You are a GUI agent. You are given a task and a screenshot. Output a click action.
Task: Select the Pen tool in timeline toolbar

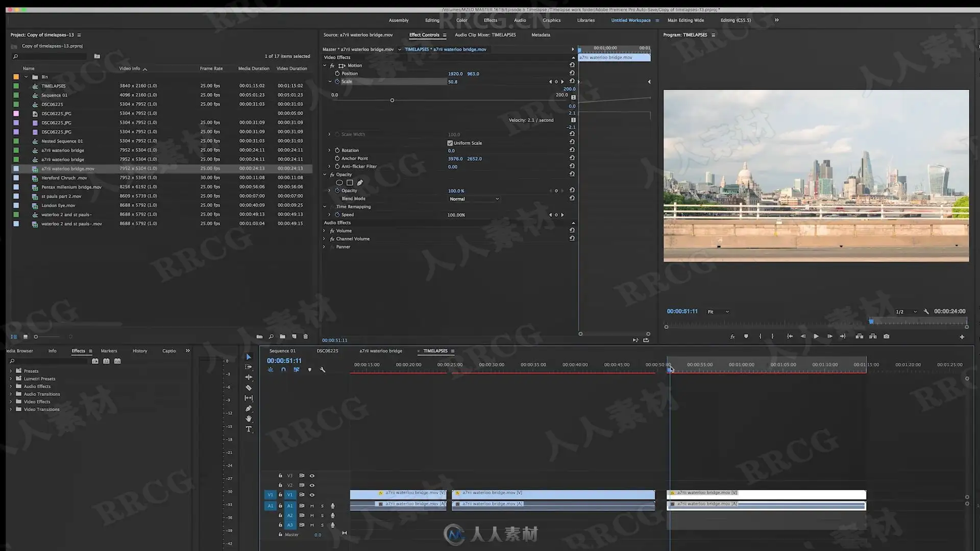coord(249,409)
